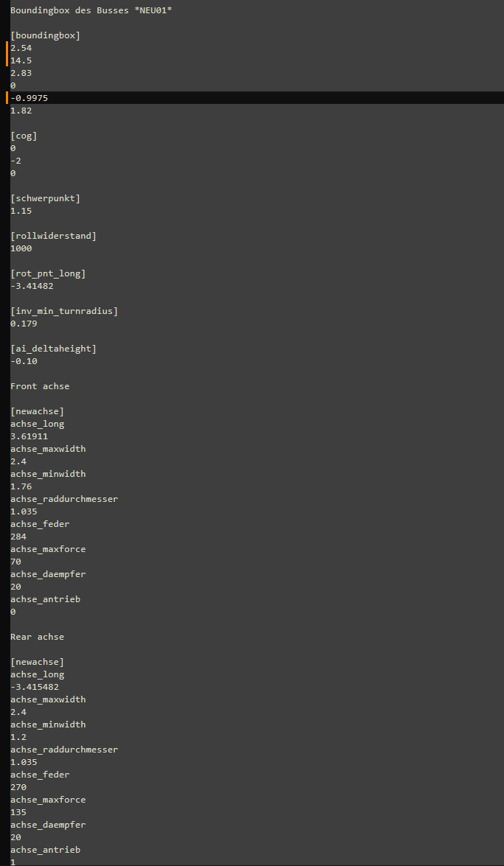Screen dimensions: 504x866
Task: Click the 270 rear spring value
Action: (18, 787)
